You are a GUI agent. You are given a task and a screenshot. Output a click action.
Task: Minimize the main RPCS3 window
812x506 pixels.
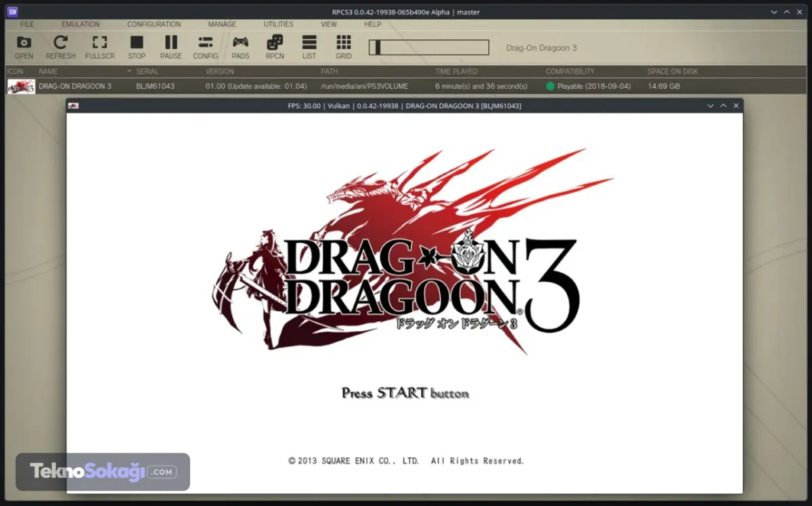click(774, 11)
